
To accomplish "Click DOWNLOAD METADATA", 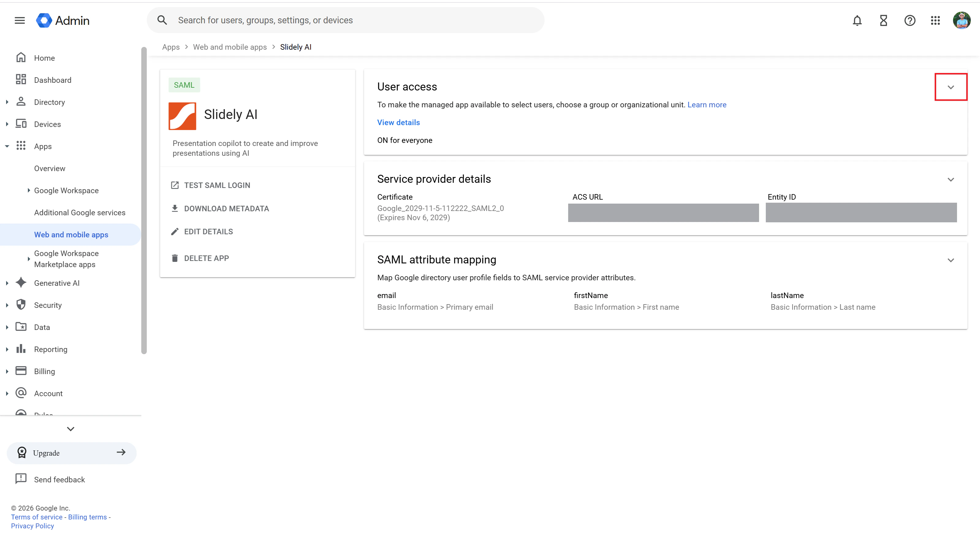I will [x=220, y=209].
